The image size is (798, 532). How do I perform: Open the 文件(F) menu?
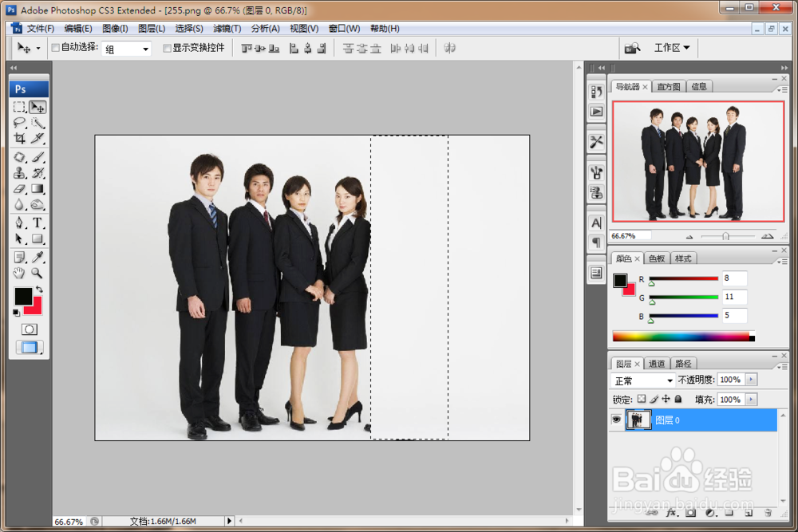coord(40,29)
